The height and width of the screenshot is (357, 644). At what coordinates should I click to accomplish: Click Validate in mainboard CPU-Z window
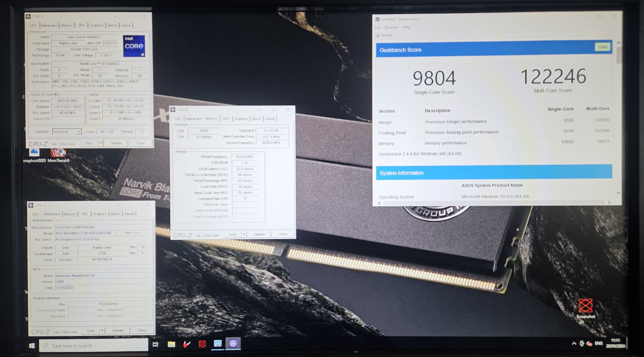[118, 330]
